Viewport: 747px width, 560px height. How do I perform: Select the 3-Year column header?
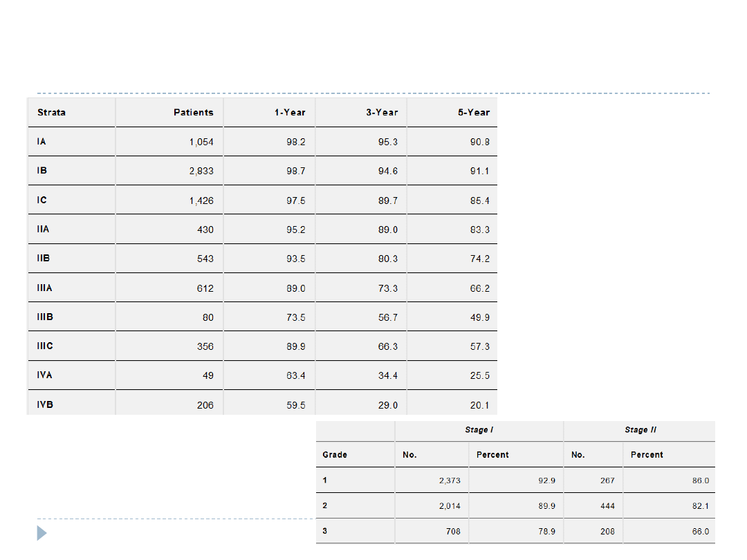tap(382, 112)
